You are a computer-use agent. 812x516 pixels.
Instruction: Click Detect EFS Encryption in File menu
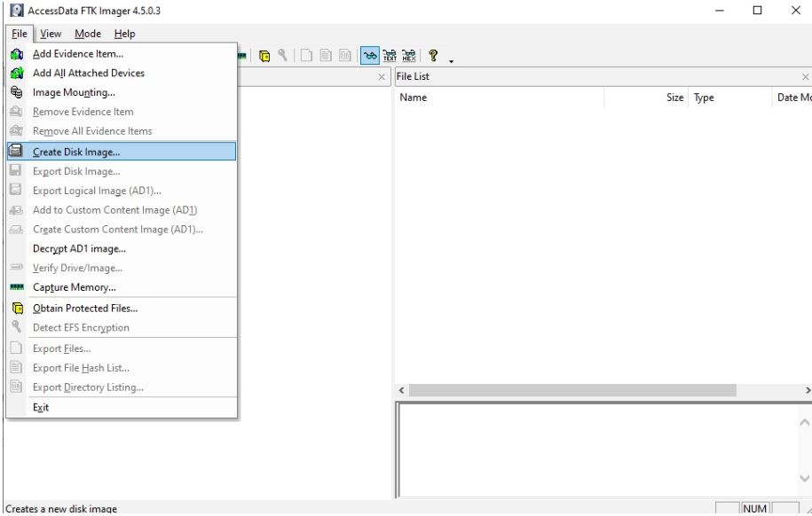click(x=122, y=328)
